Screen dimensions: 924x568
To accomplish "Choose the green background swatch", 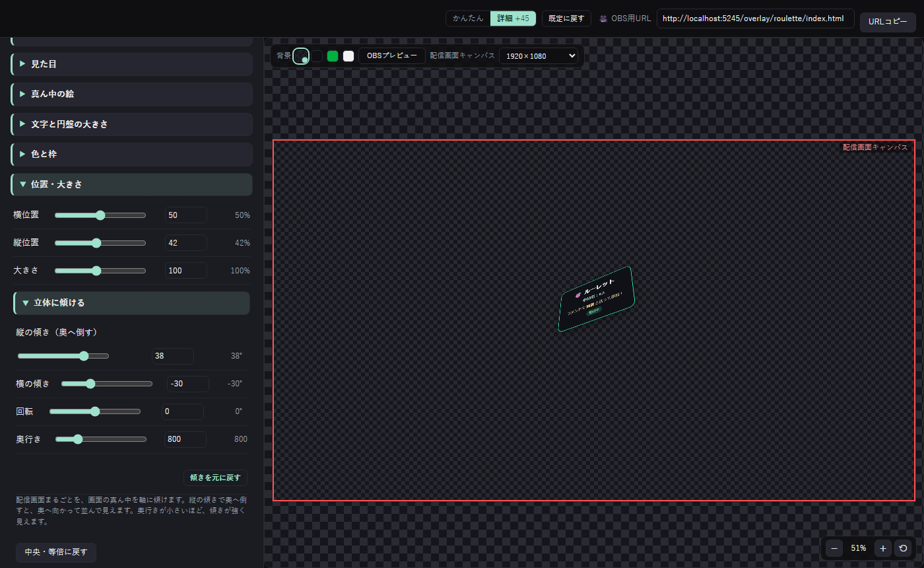I will coord(333,56).
